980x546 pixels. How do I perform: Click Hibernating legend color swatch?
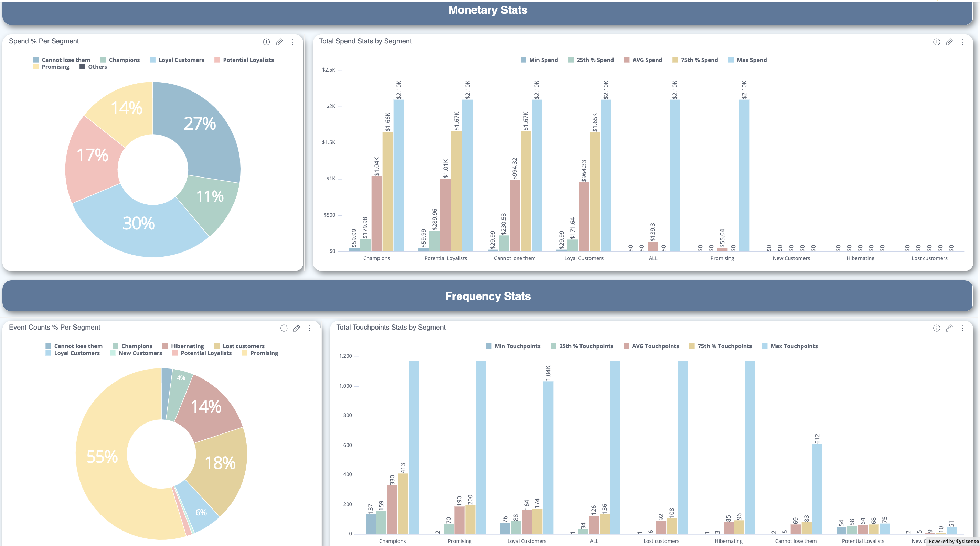165,346
